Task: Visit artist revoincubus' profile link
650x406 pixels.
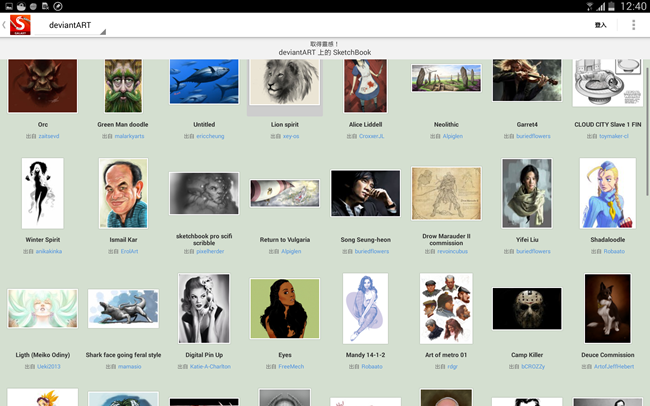Action: pos(452,251)
